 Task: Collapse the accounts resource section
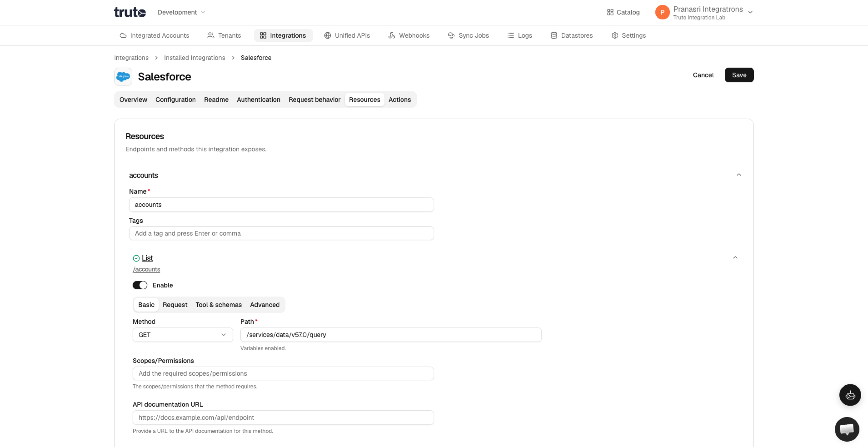click(x=739, y=175)
